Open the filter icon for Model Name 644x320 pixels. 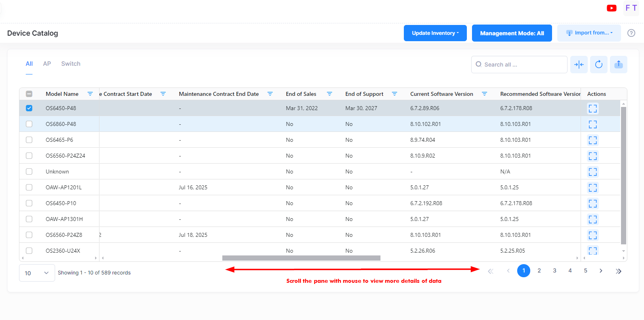[x=90, y=94]
